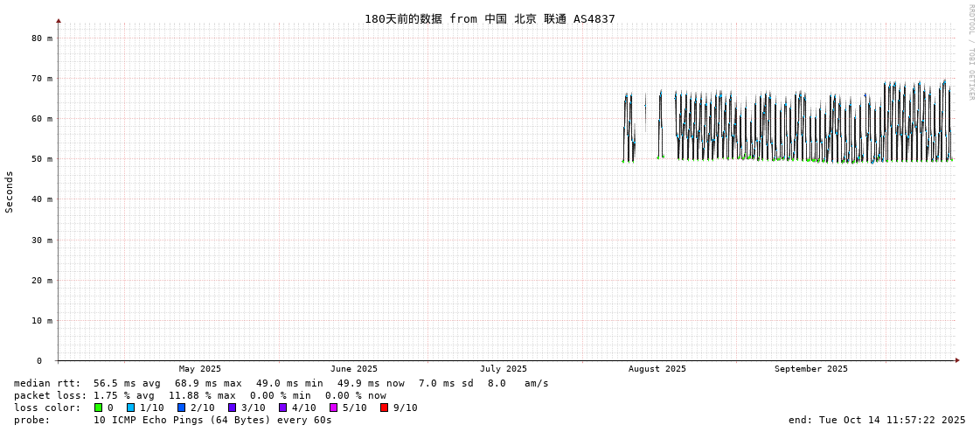Screen dimensions: 980x432
Task: Select the red 9/10 loss swatch
Action: (x=385, y=408)
